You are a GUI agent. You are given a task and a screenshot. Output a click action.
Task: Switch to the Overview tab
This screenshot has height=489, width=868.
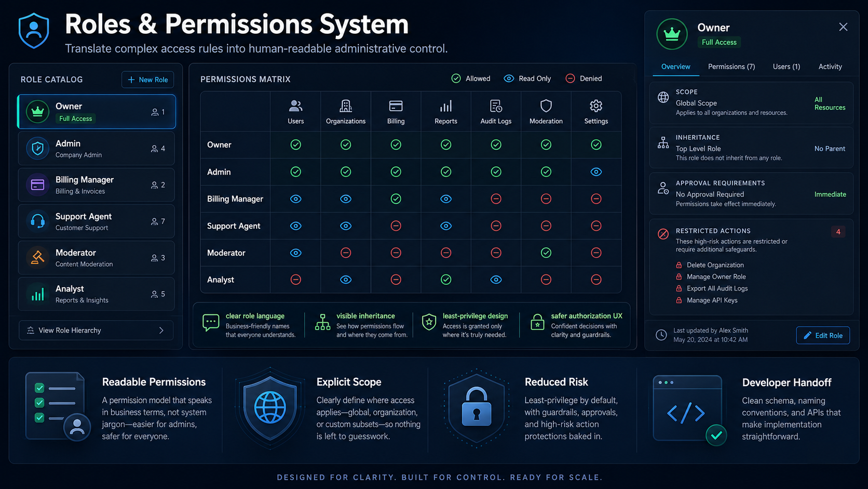click(x=675, y=67)
